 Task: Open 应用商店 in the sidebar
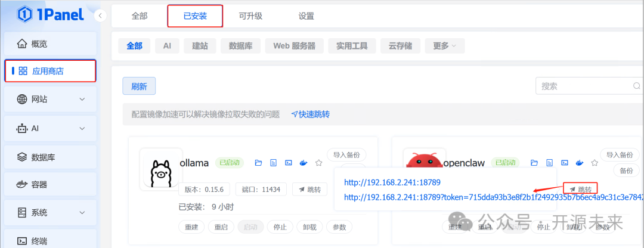coord(51,71)
